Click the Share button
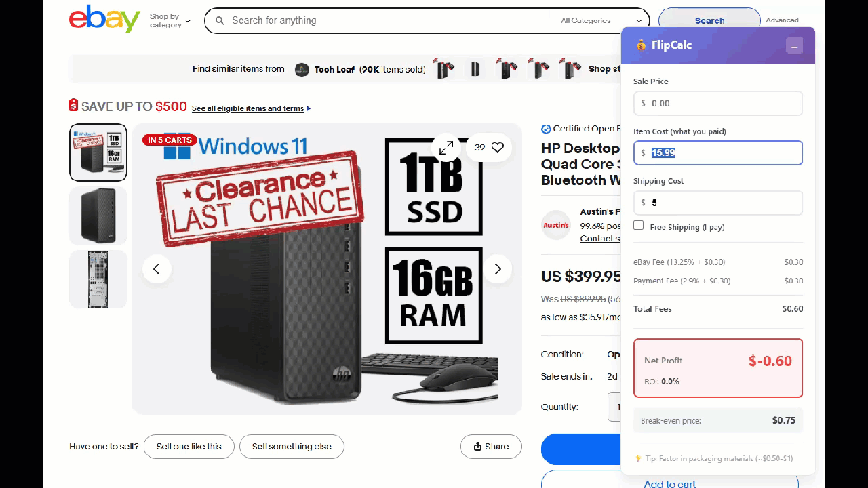Screen dimensions: 868x488 pyautogui.click(x=491, y=447)
